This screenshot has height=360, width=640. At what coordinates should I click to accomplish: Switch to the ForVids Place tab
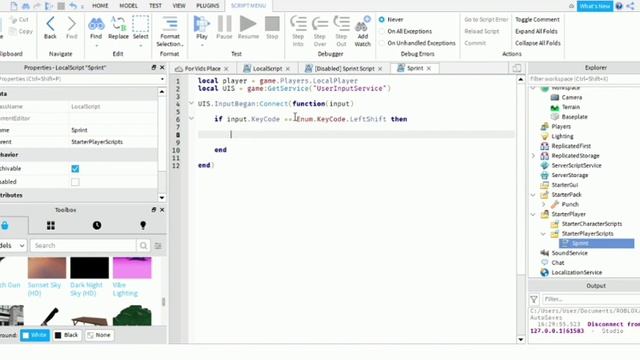pos(202,69)
